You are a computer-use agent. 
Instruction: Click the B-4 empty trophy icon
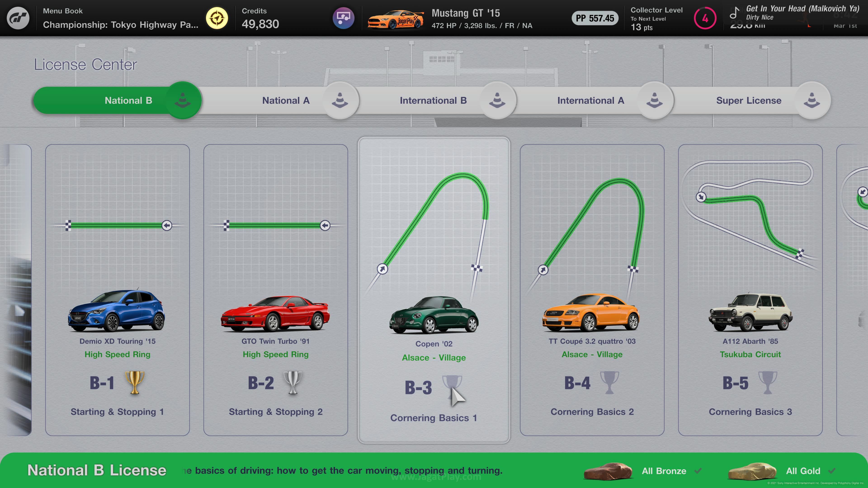609,382
